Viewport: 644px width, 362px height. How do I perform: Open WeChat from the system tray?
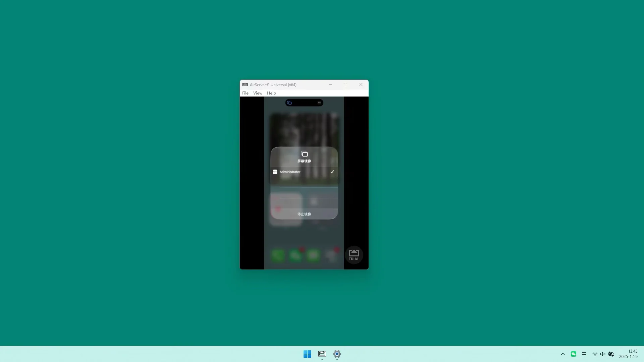click(x=574, y=354)
